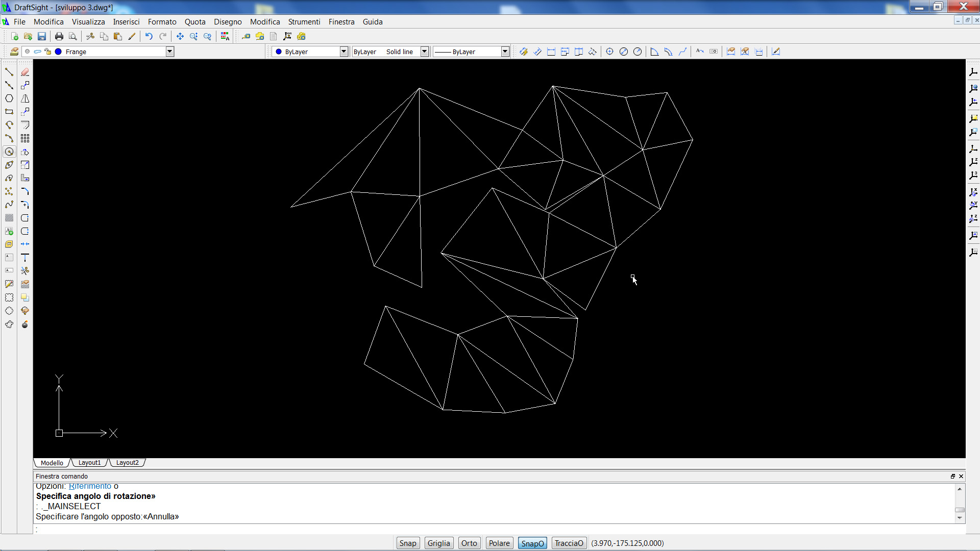Expand the Solid line style dropdown
980x551 pixels.
click(x=424, y=52)
